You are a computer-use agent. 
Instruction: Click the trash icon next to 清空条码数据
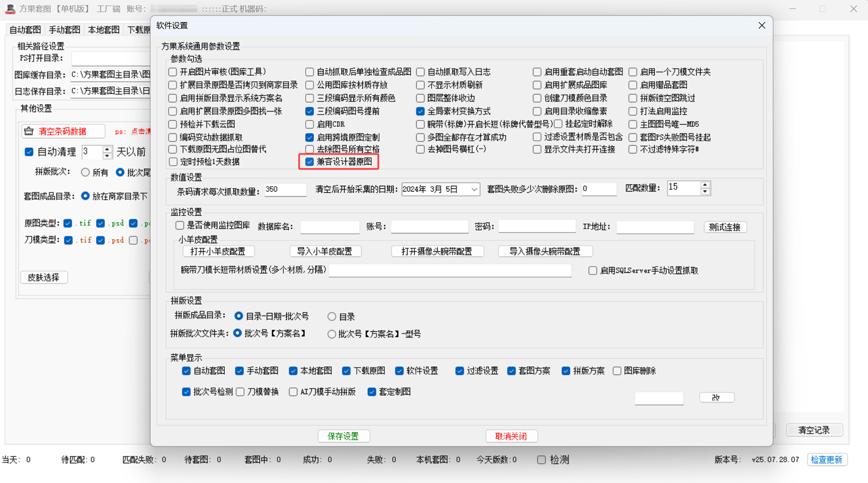pyautogui.click(x=29, y=131)
